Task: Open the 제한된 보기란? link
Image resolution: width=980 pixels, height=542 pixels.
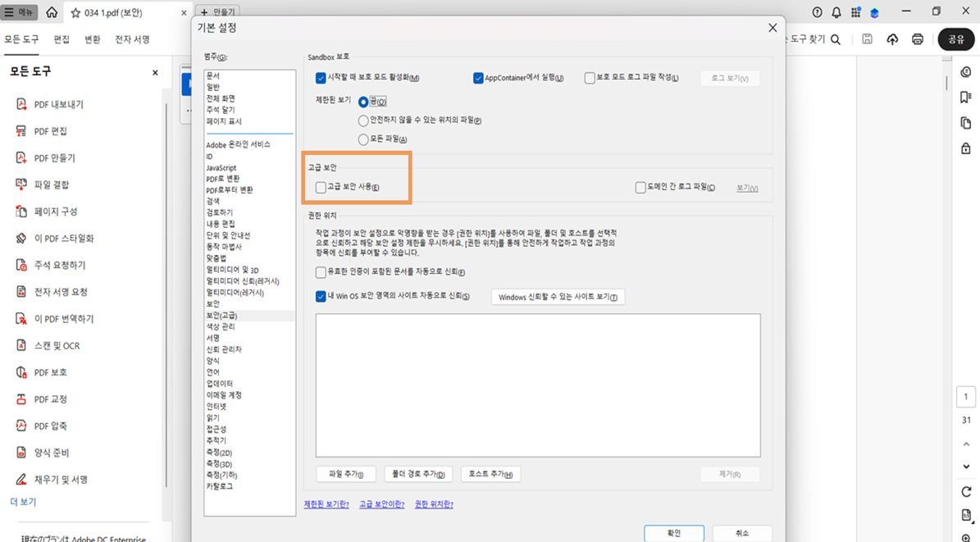Action: 326,504
